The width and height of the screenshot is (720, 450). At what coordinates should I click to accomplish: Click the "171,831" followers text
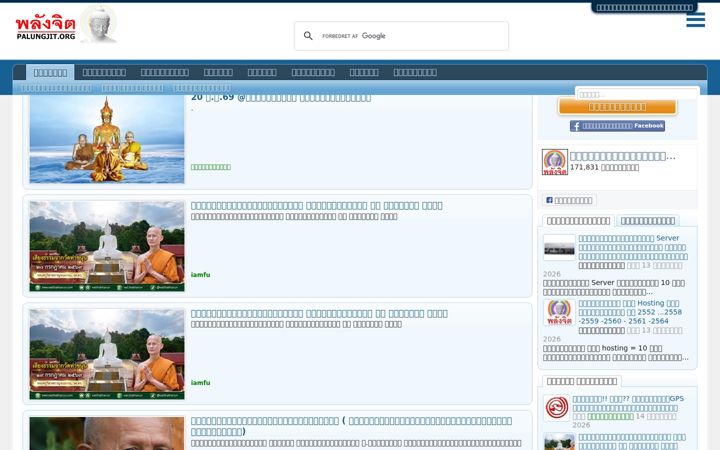tap(604, 168)
